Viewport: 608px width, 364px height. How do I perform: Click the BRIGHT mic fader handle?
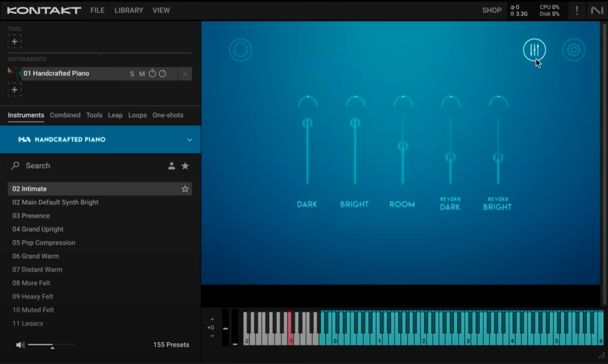click(355, 123)
